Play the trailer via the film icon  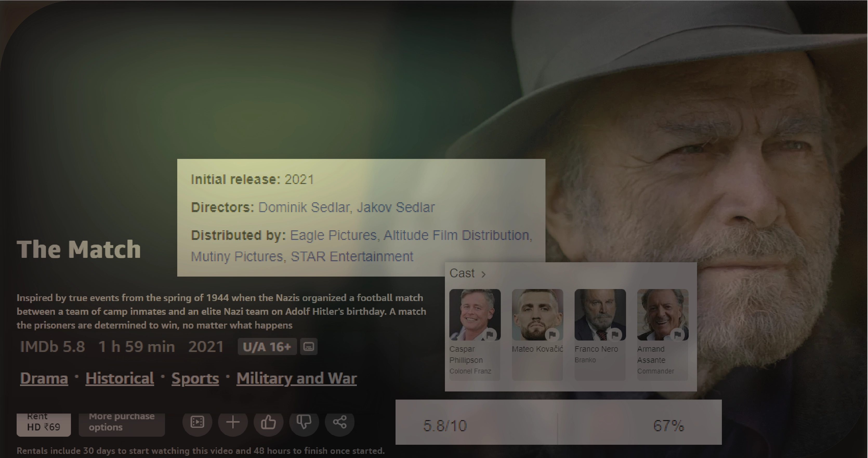coord(197,422)
